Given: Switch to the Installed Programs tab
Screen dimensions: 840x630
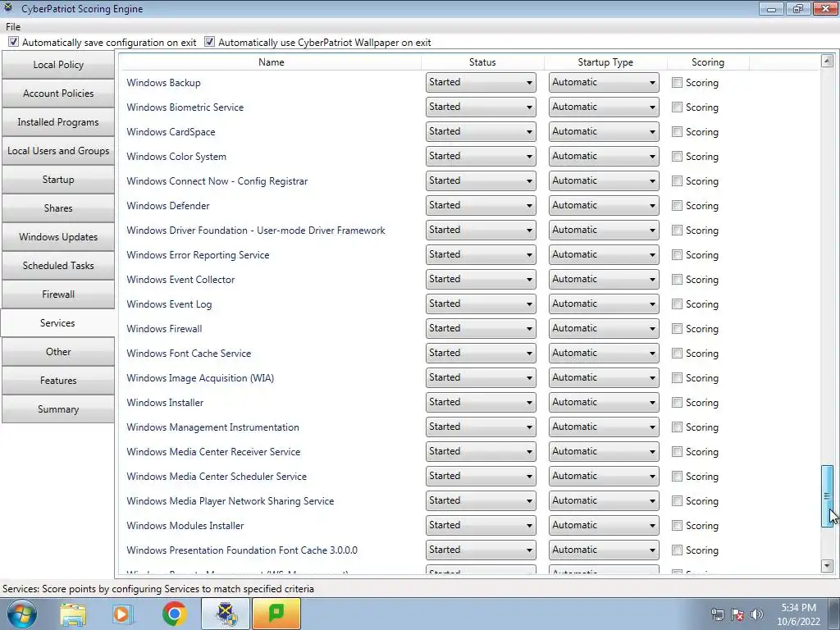Looking at the screenshot, I should click(58, 122).
